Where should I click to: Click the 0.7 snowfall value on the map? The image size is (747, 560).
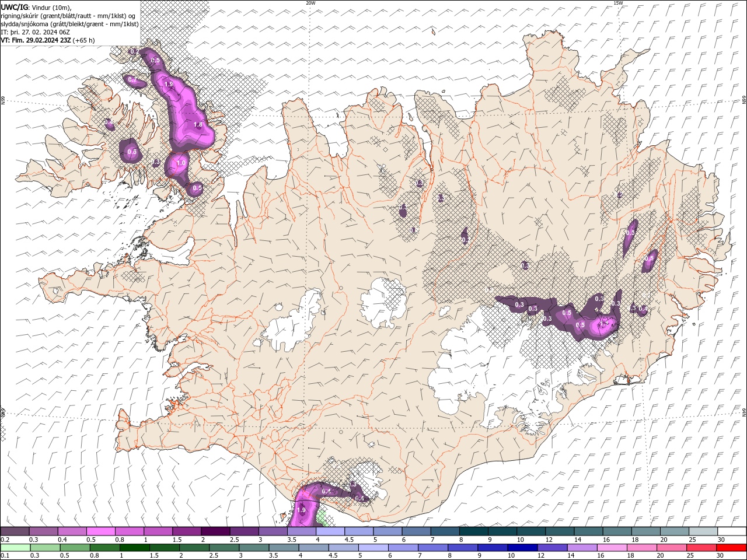tap(132, 79)
